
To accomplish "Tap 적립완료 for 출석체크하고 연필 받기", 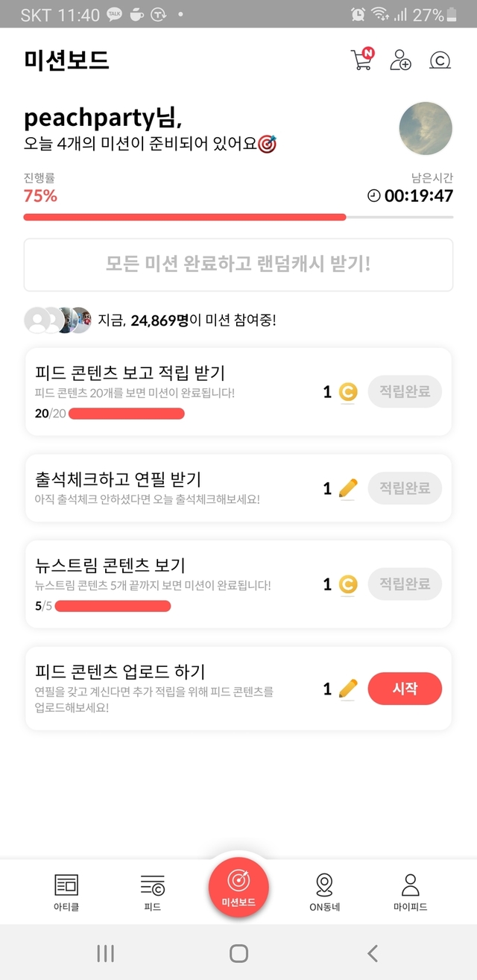I will (x=405, y=488).
